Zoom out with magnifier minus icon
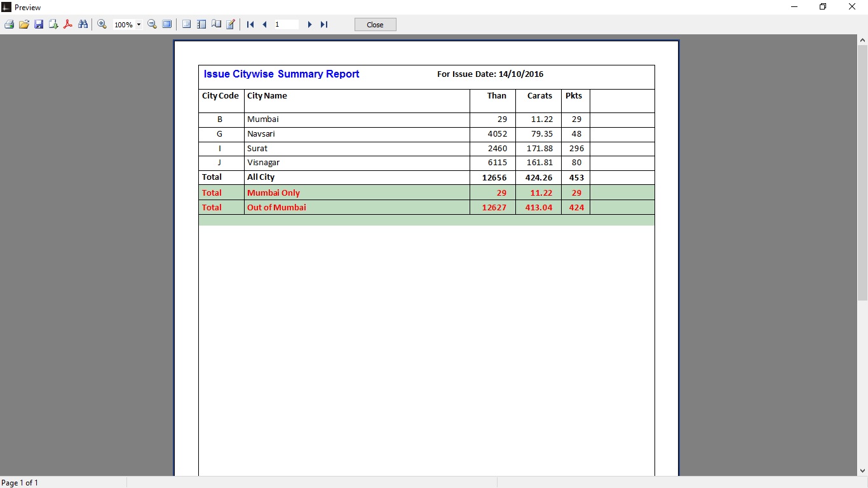Screen dimensions: 868x488 click(152, 24)
